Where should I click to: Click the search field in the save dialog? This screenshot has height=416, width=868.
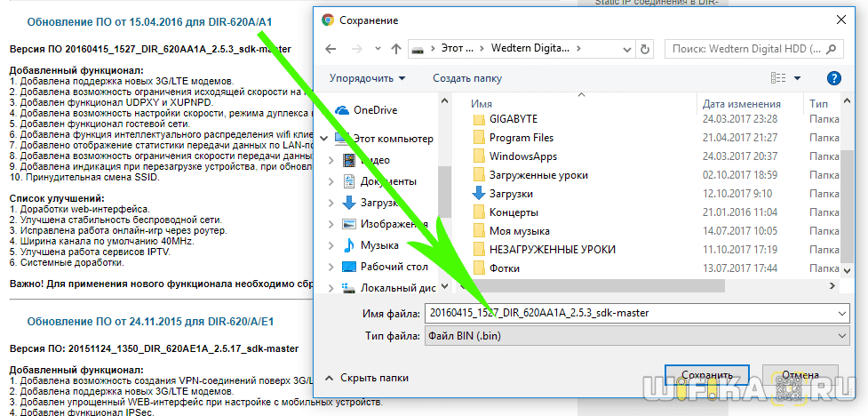coord(754,49)
